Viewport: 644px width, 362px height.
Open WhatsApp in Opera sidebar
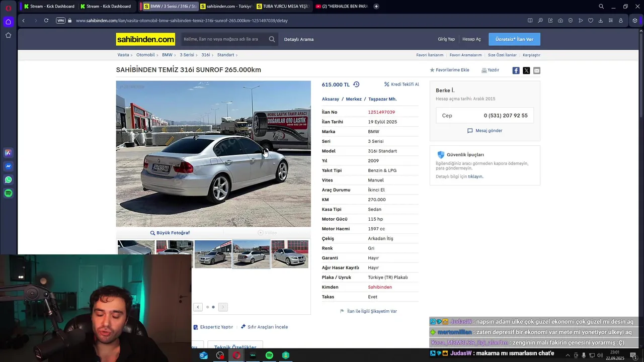click(x=8, y=180)
